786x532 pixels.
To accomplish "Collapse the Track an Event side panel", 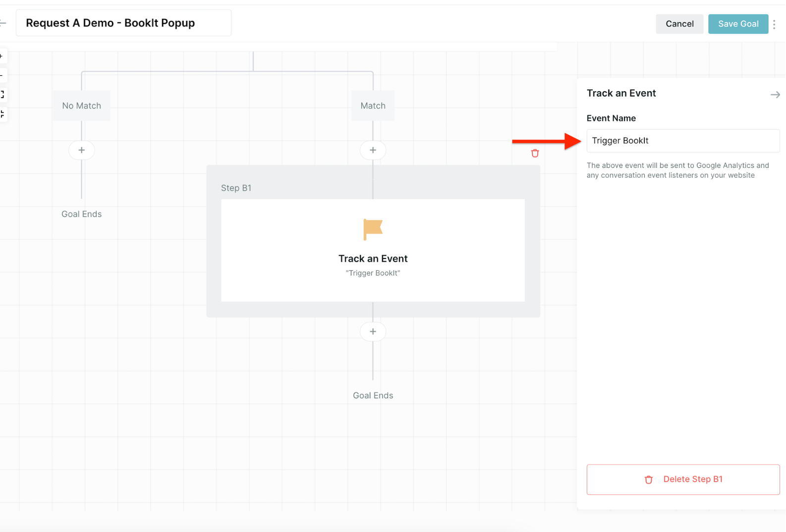I will pyautogui.click(x=775, y=95).
